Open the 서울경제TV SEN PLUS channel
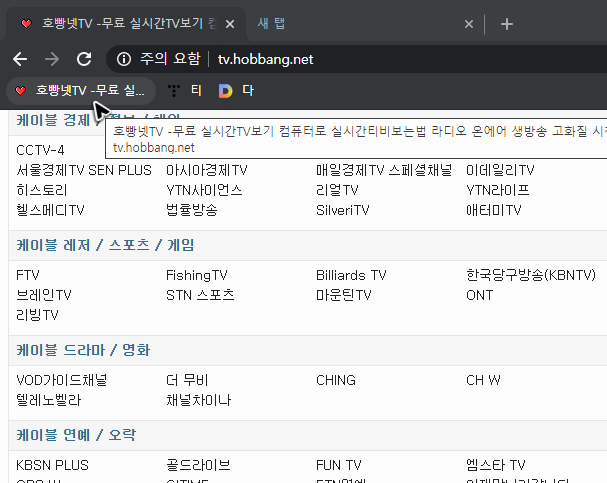607x483 pixels. tap(84, 170)
